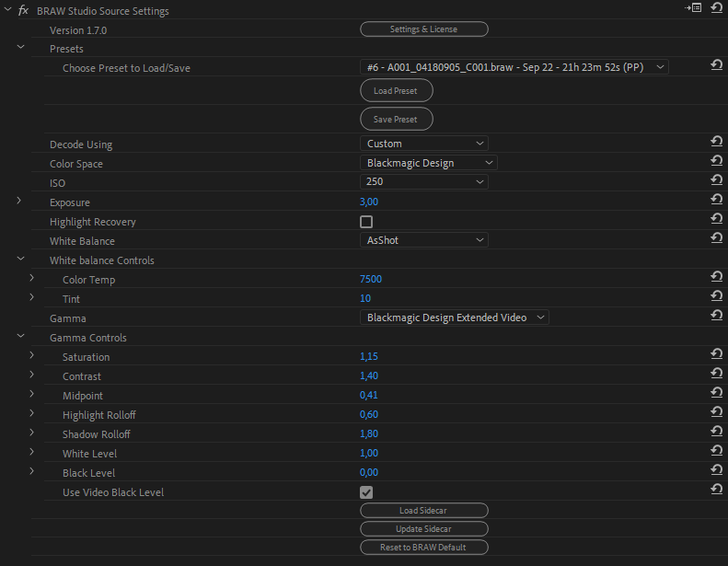Collapse the Gamma Controls section
Viewport: 728px width, 566px height.
pyautogui.click(x=20, y=337)
